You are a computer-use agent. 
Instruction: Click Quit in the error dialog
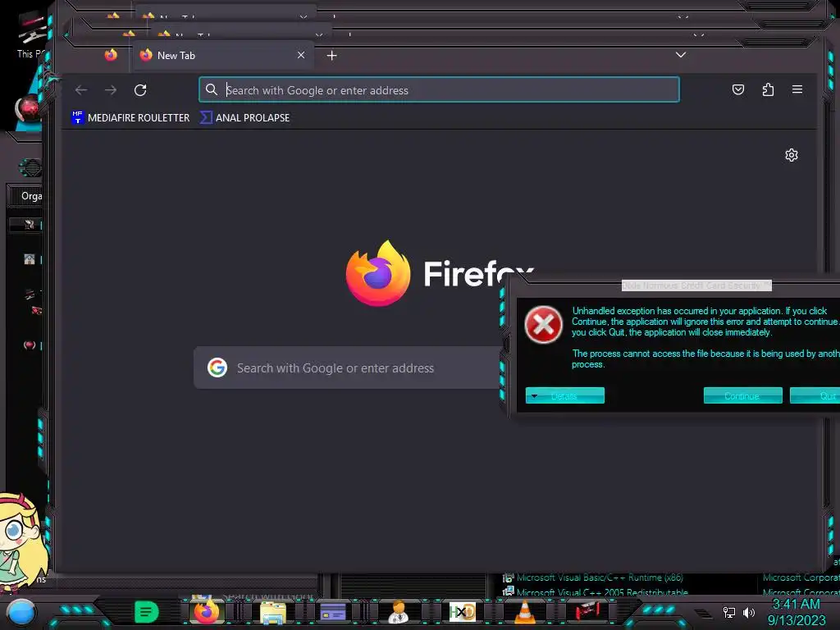pos(815,395)
